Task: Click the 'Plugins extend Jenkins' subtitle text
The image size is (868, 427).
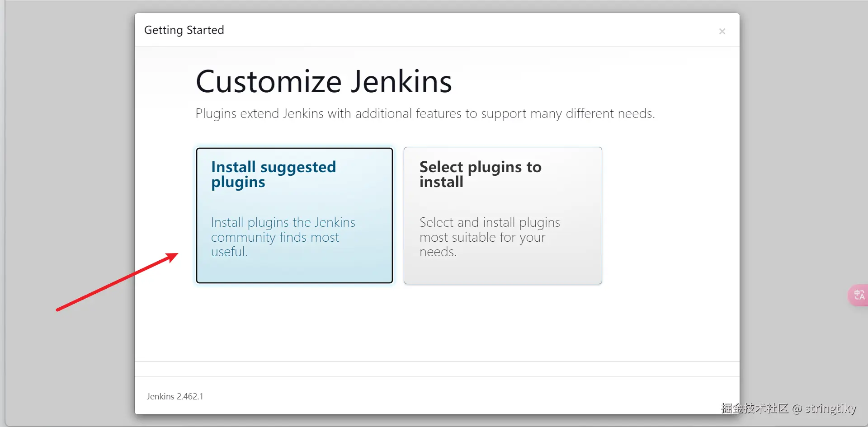Action: 425,113
